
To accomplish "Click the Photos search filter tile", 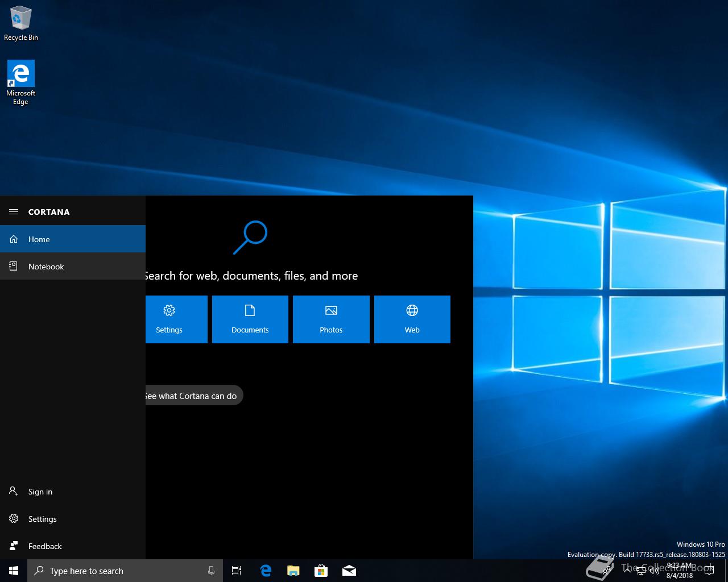I will (331, 319).
